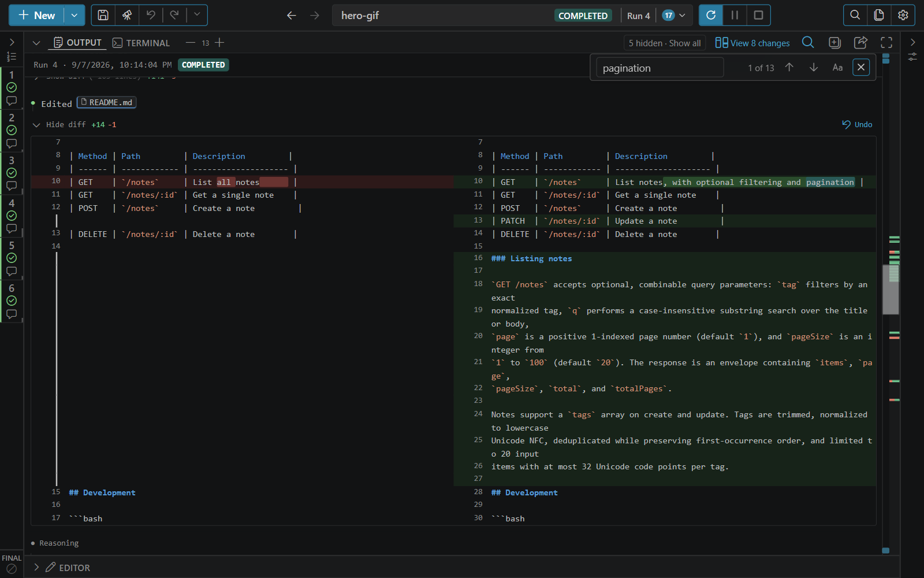
Task: Go to the next search match
Action: click(x=814, y=68)
